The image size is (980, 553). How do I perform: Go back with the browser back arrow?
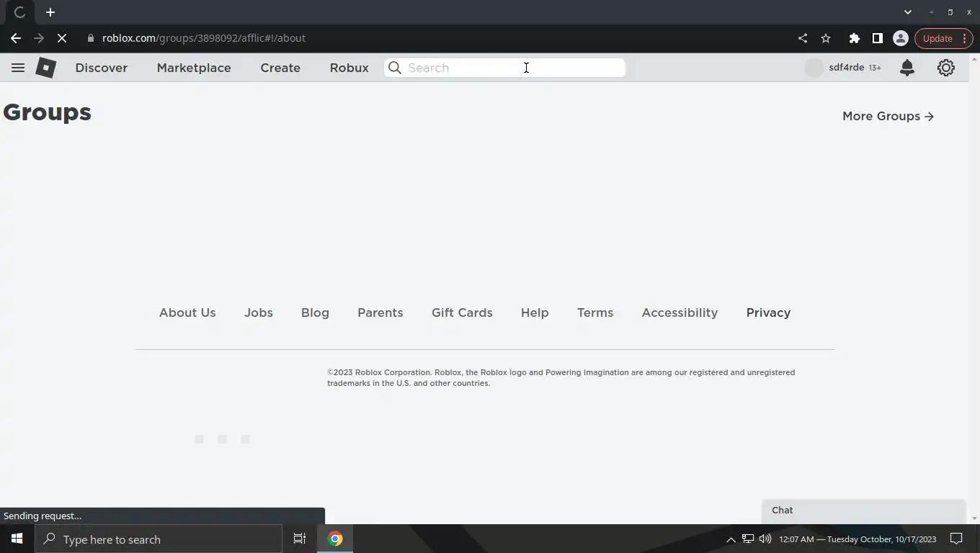(16, 38)
